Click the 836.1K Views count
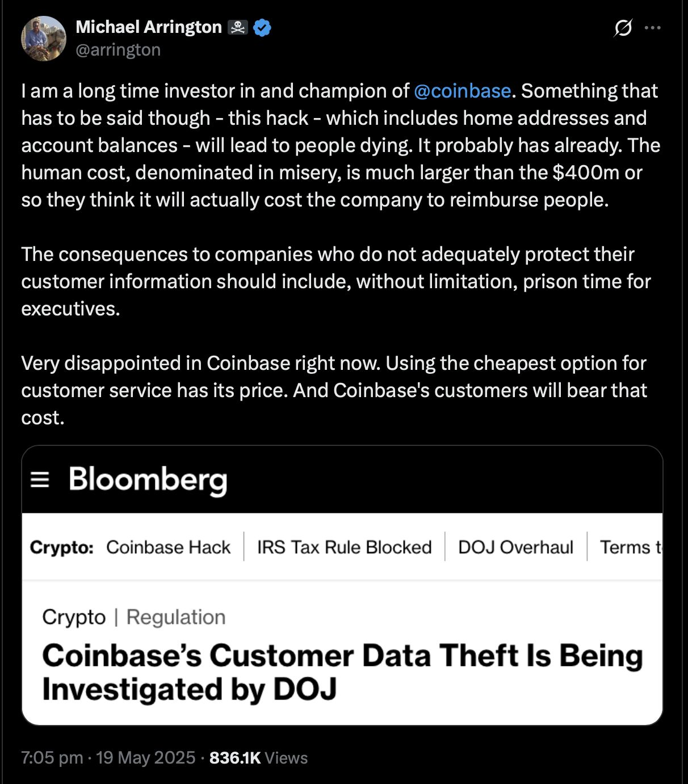Viewport: 688px width, 784px height. (x=258, y=758)
